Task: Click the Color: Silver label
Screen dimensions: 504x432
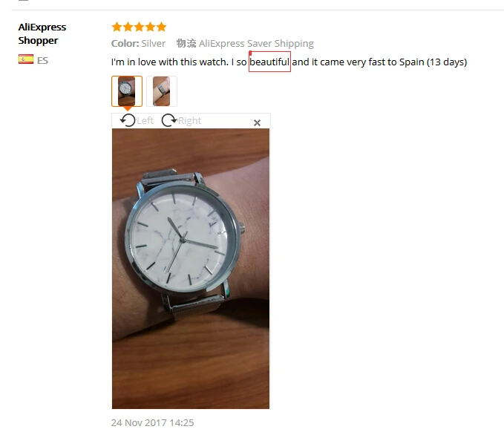Action: [138, 43]
